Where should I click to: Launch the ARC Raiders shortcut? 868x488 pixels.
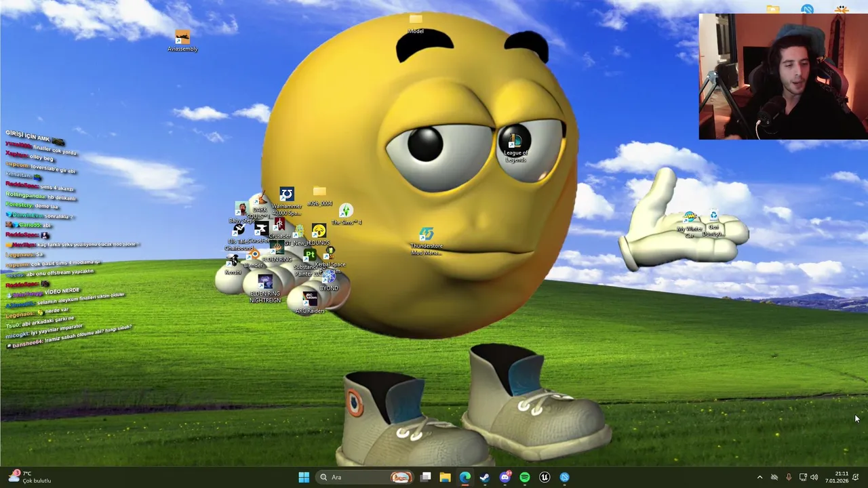[x=310, y=303]
